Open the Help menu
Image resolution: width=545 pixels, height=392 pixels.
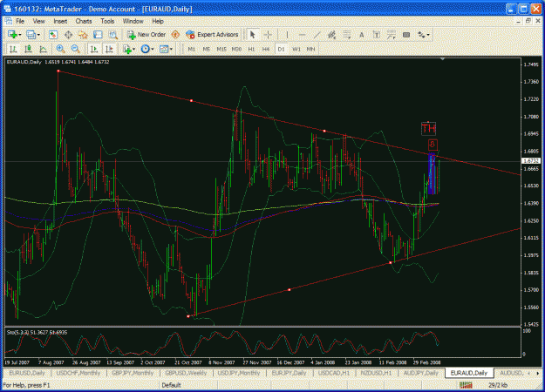158,21
